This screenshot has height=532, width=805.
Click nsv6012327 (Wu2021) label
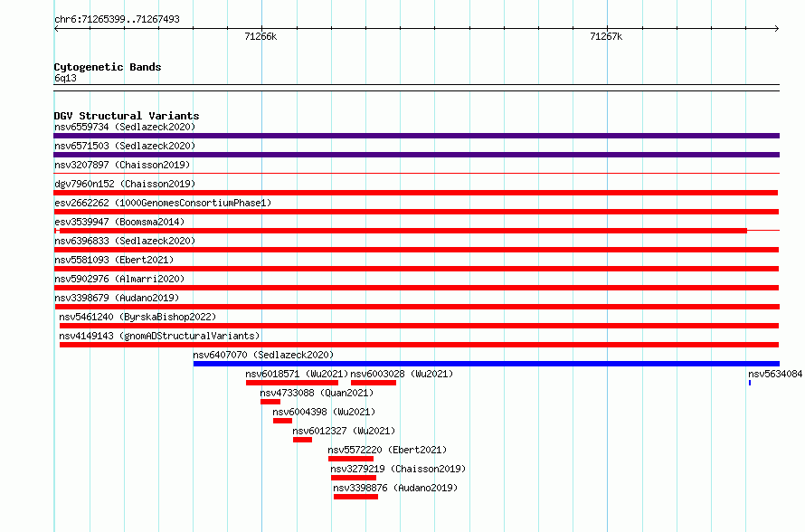click(x=344, y=431)
